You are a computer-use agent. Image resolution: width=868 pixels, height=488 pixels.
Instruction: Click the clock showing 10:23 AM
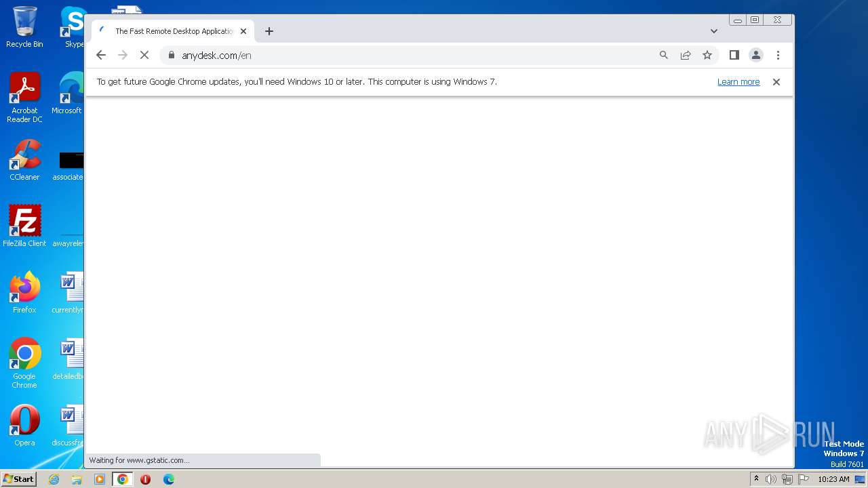[833, 479]
